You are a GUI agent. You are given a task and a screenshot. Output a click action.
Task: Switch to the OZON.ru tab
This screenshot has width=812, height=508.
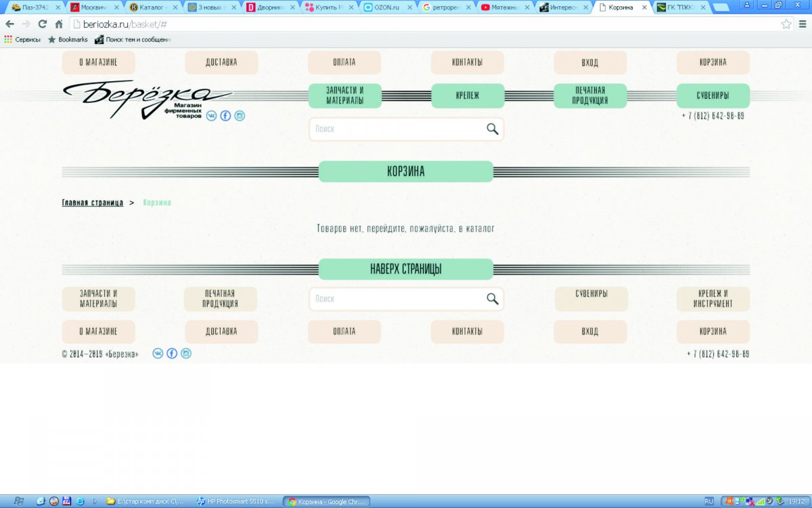(x=387, y=7)
